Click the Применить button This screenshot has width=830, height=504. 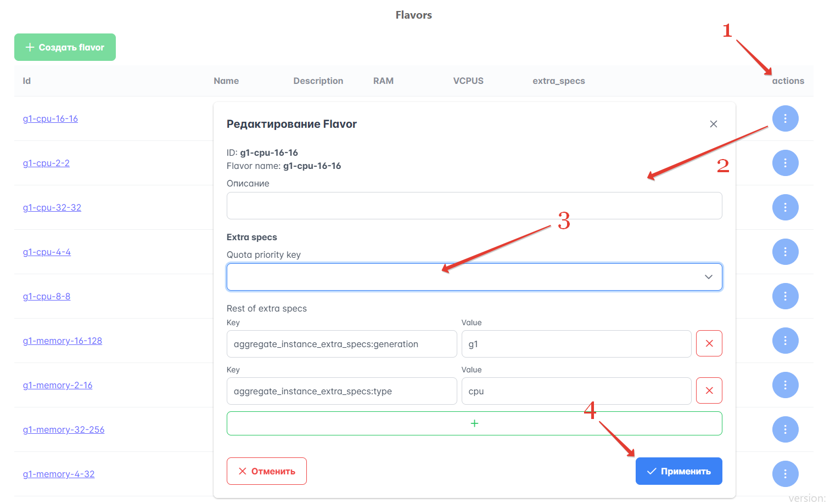click(678, 471)
